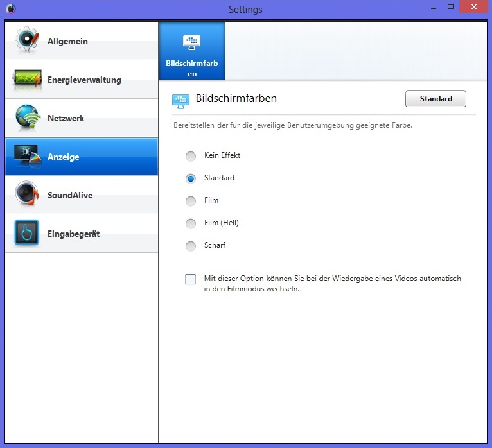
Task: Open the Eingabegerät category
Action: 82,234
